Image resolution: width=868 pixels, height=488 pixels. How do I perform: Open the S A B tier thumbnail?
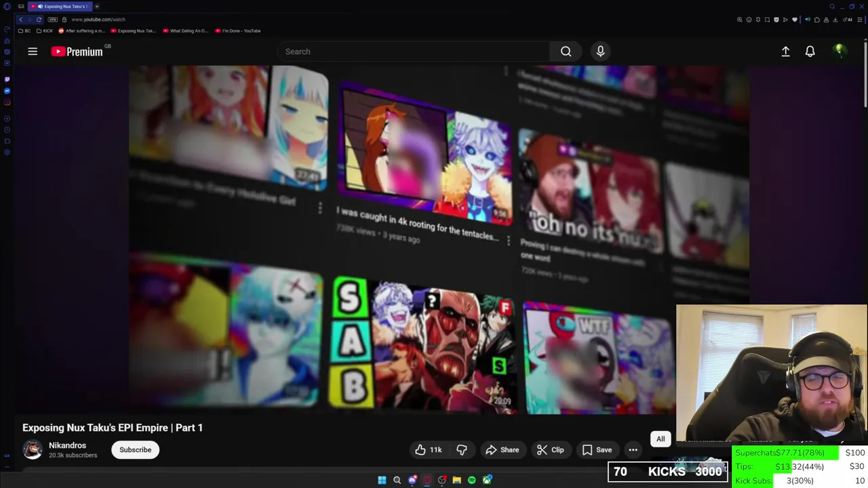(424, 344)
